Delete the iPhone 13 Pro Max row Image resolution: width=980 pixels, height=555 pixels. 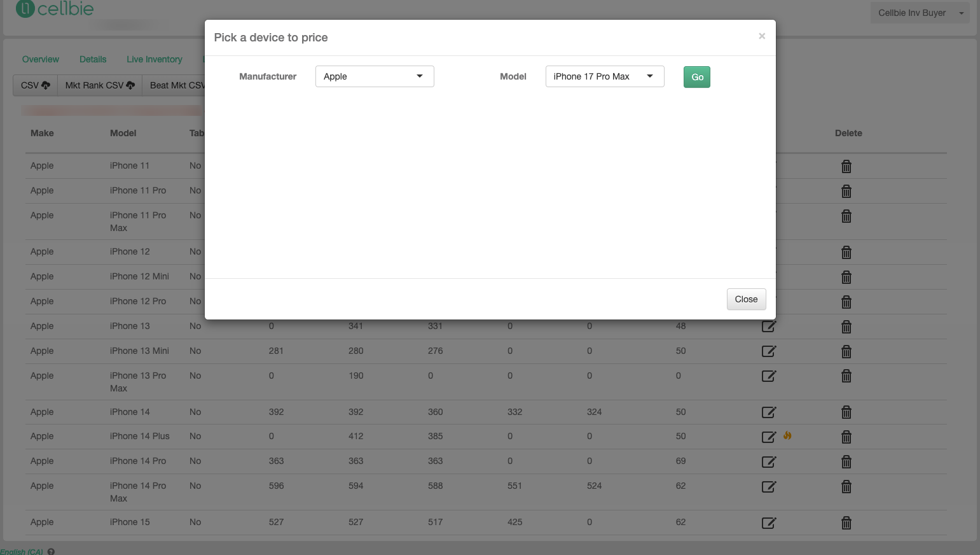[x=846, y=376]
